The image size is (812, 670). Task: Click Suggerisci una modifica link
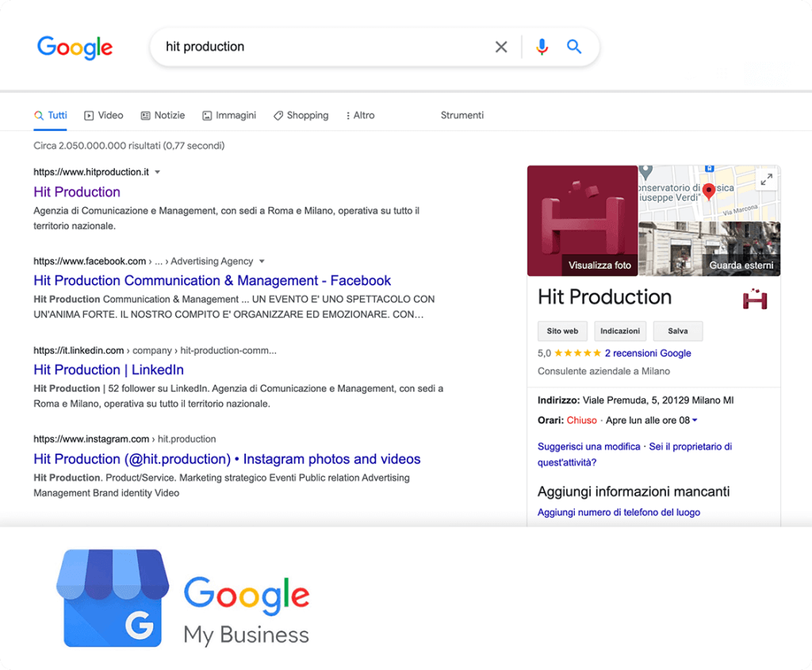(589, 446)
